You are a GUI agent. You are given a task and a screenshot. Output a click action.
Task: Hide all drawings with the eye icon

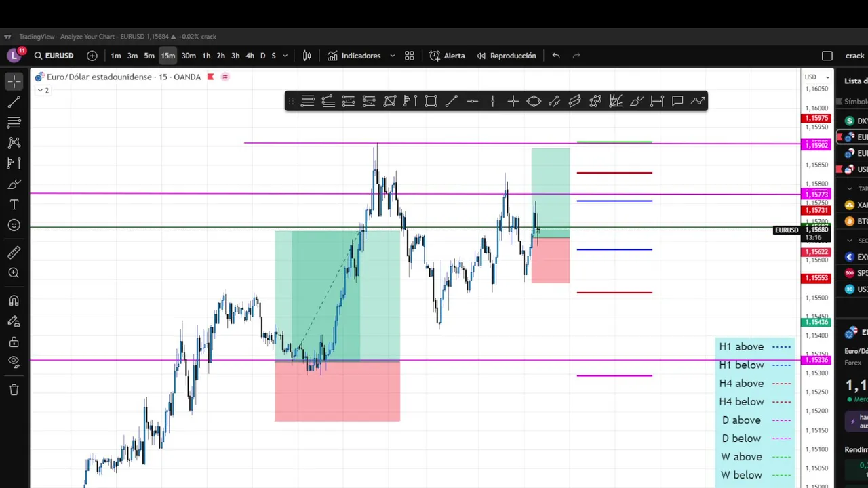point(14,362)
